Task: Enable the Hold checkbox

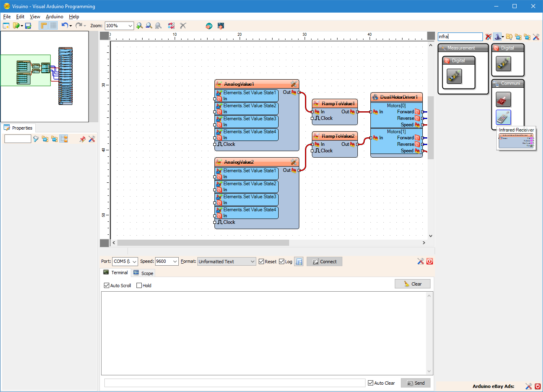Action: tap(139, 286)
